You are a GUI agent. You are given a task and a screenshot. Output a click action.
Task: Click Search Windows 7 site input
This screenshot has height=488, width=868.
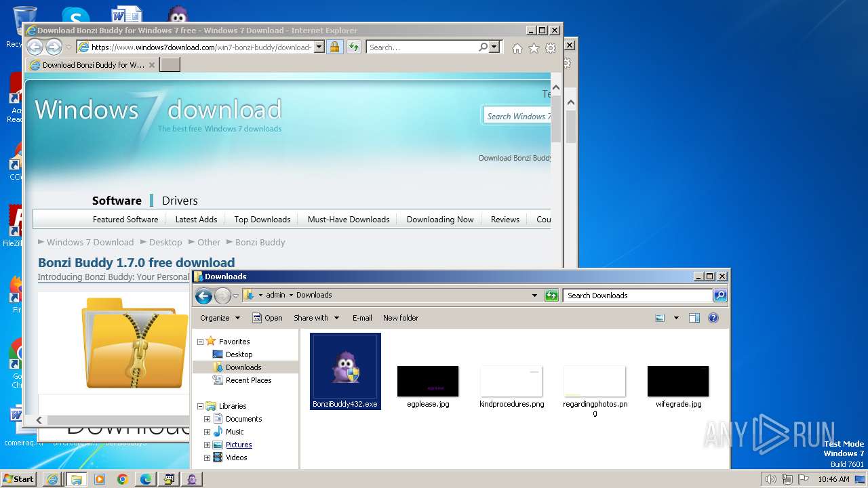pos(517,116)
